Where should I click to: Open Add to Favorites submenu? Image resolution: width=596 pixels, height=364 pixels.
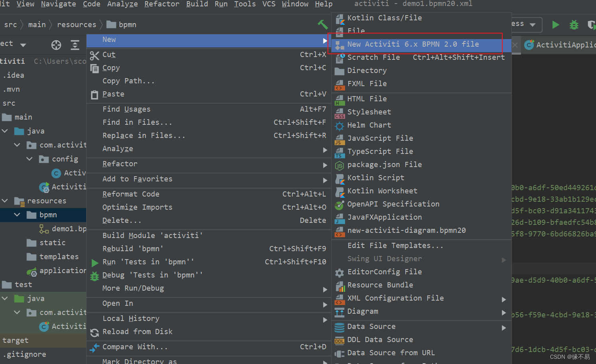(x=208, y=179)
